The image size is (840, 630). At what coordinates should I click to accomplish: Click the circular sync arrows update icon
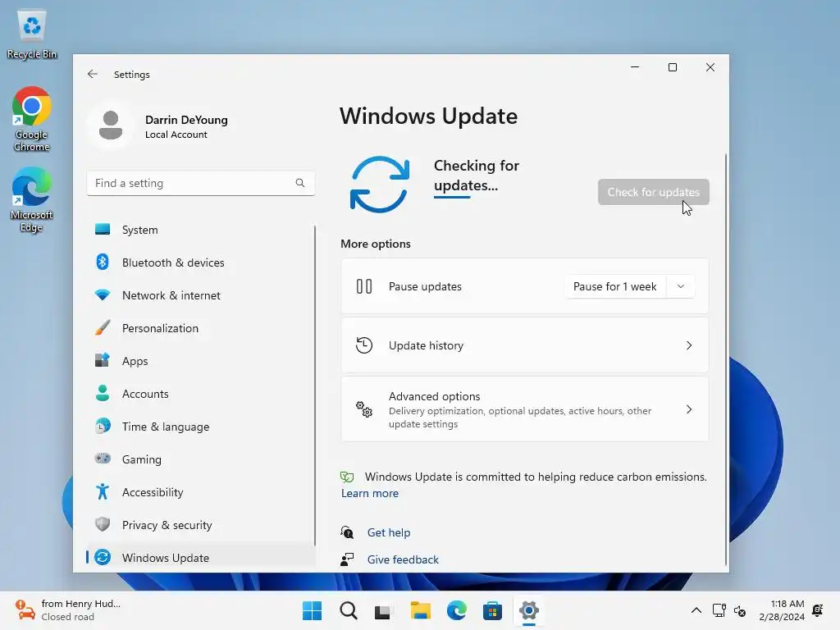[x=379, y=185]
